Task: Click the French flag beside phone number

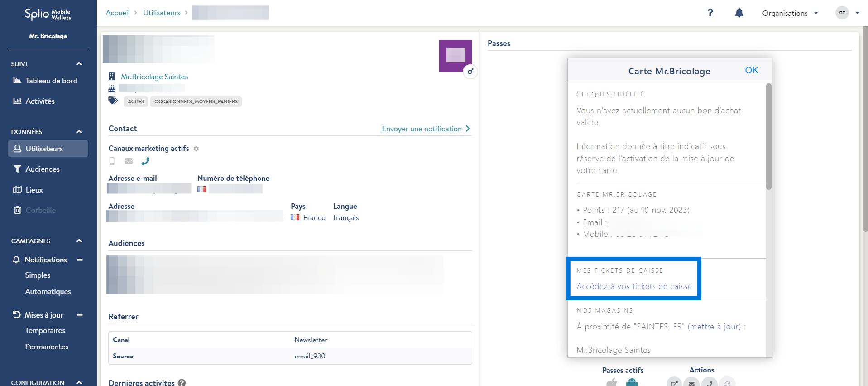Action: [202, 189]
